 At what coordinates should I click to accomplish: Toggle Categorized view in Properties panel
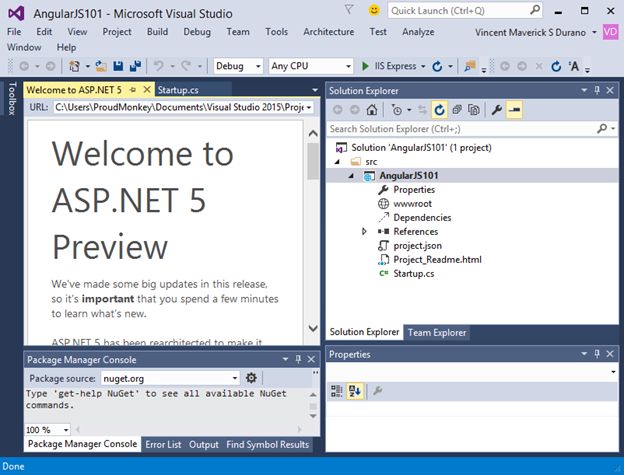point(337,391)
